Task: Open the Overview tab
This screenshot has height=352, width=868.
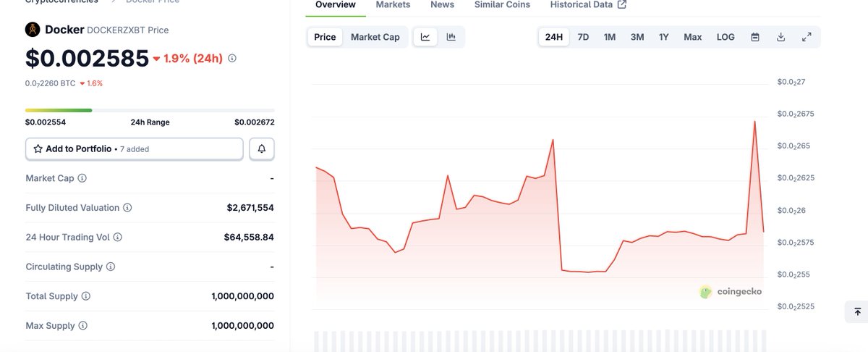Action: pyautogui.click(x=336, y=5)
